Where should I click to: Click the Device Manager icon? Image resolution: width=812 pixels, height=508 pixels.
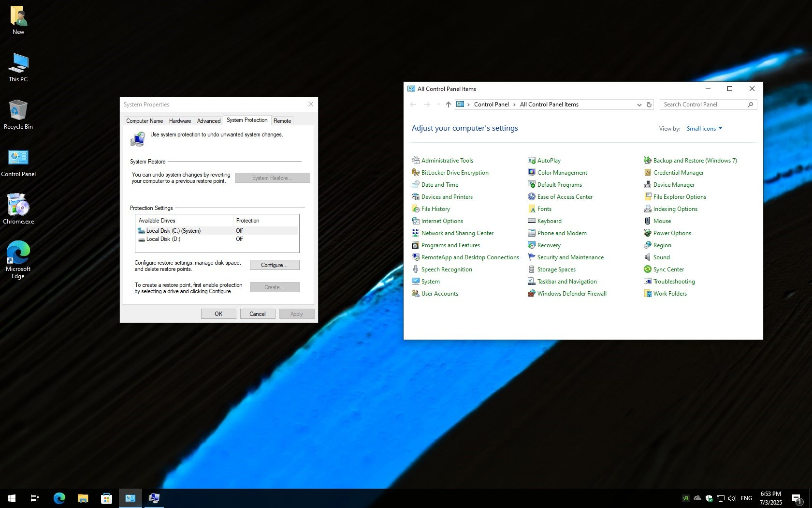coord(647,185)
